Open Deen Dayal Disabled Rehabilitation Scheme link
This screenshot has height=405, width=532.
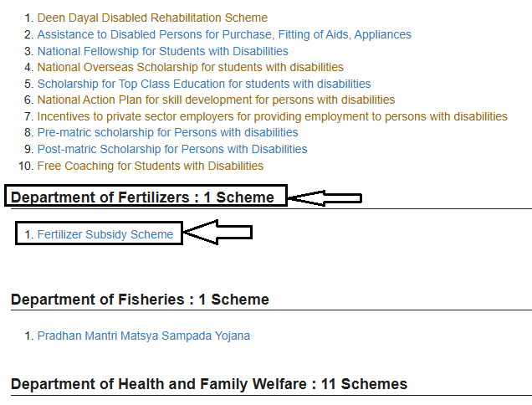point(152,18)
